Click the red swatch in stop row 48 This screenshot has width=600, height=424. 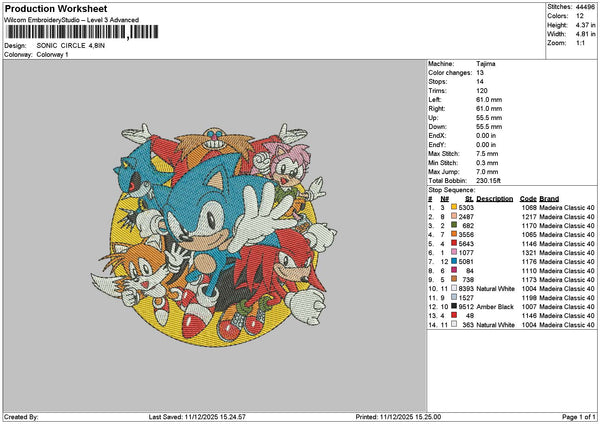[454, 315]
